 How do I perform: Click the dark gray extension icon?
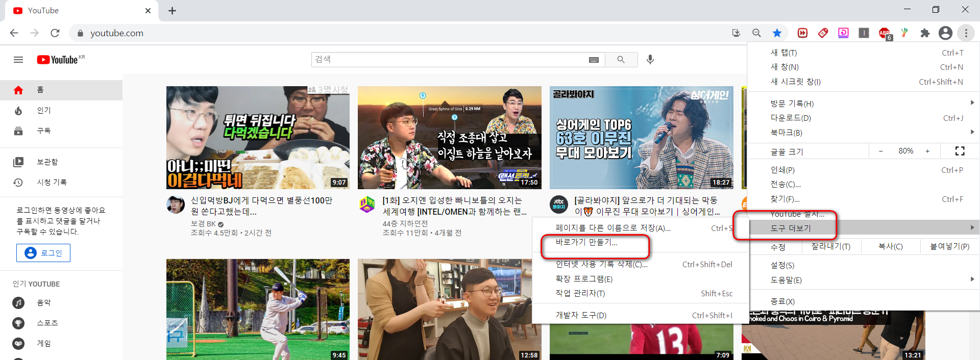[864, 33]
